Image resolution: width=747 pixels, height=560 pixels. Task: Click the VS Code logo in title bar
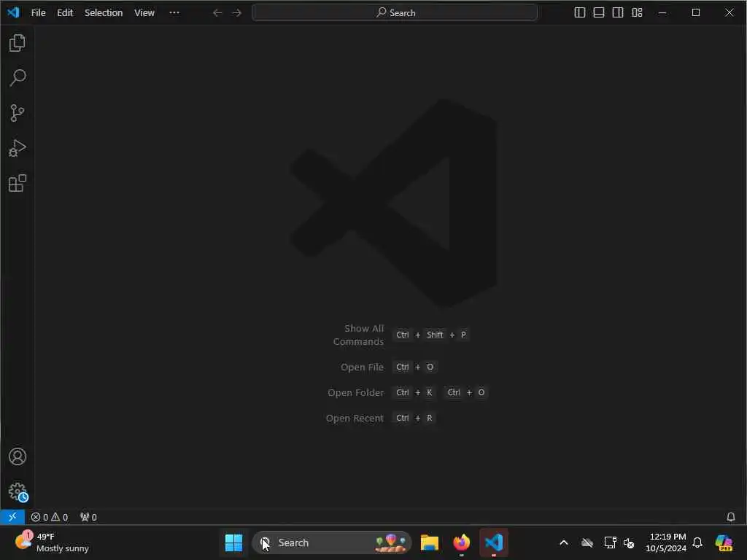point(13,12)
